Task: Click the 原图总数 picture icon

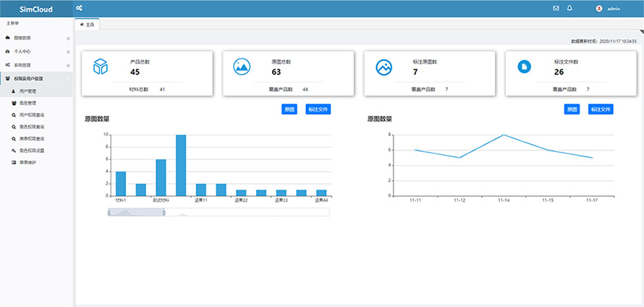Action: [241, 67]
